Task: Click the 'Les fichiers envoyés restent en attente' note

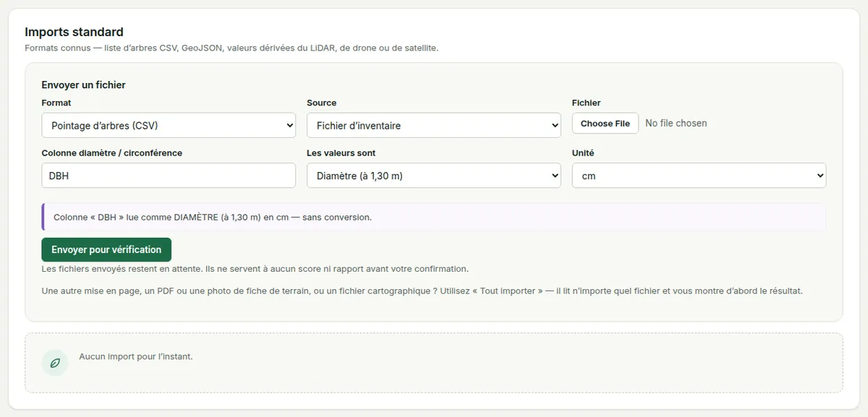Action: 255,269
